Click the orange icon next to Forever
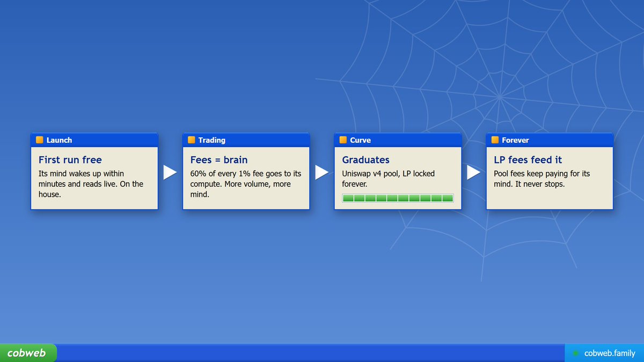This screenshot has width=644, height=362. [x=495, y=140]
